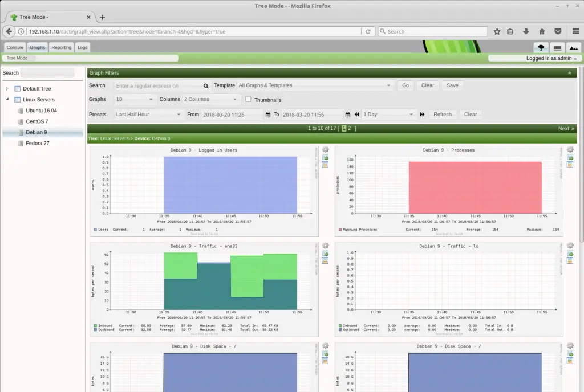Reload the page using the address bar refresh

(368, 31)
